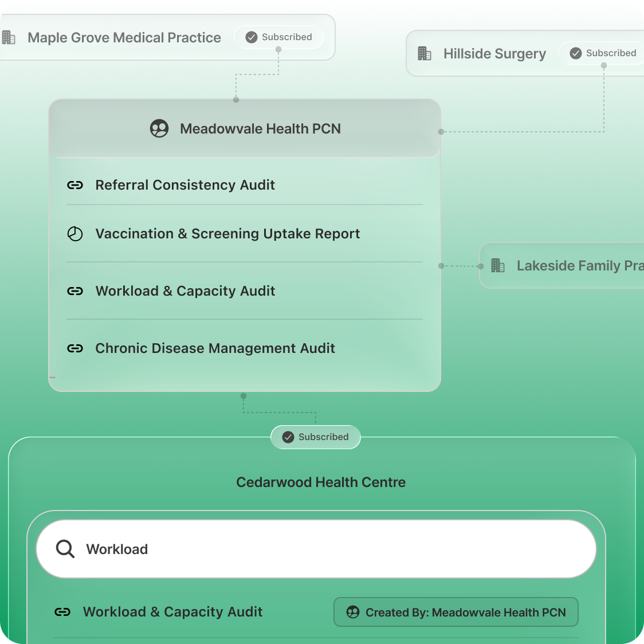Click the Hillside Surgery building icon
Image resolution: width=644 pixels, height=644 pixels.
424,53
